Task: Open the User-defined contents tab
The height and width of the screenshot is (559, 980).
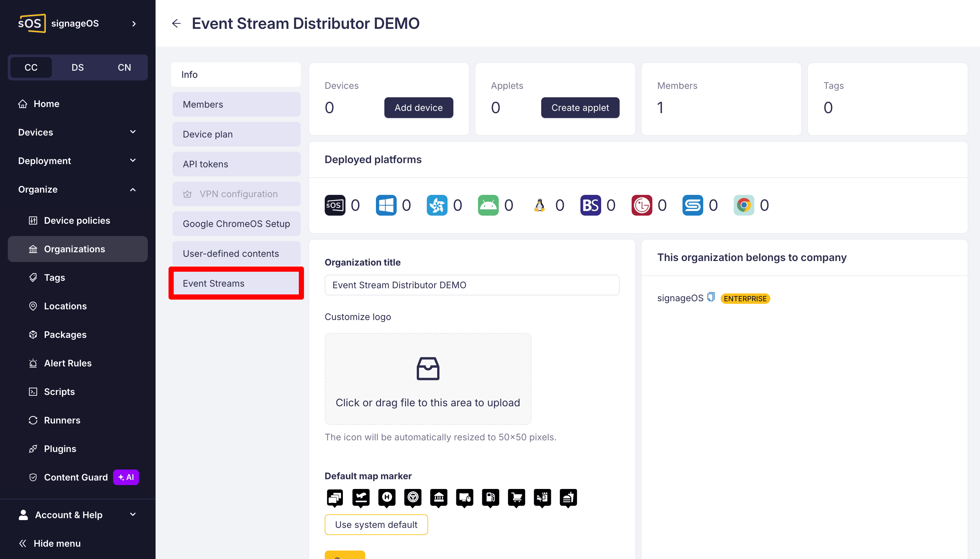Action: pyautogui.click(x=236, y=253)
